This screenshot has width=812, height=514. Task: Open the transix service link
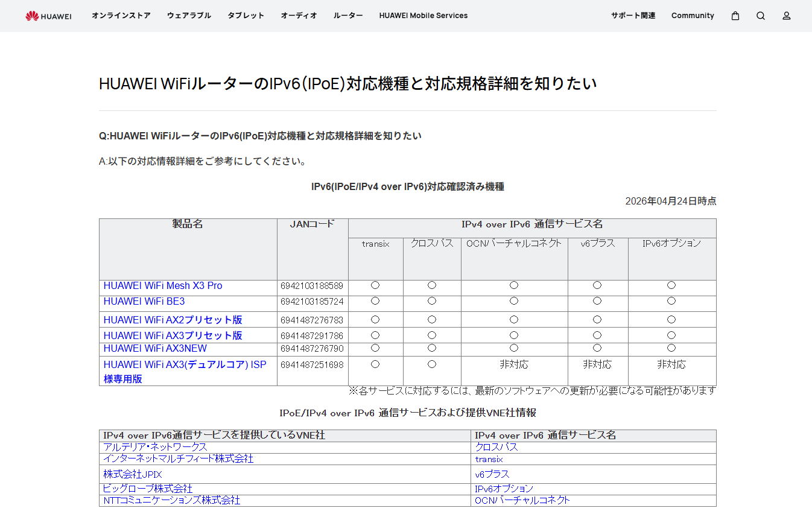tap(489, 459)
